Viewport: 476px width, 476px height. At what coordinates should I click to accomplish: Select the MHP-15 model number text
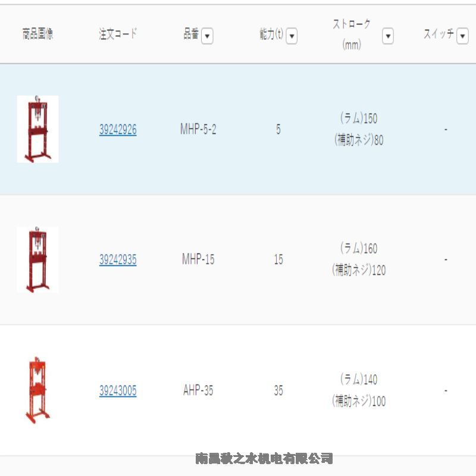(x=198, y=260)
